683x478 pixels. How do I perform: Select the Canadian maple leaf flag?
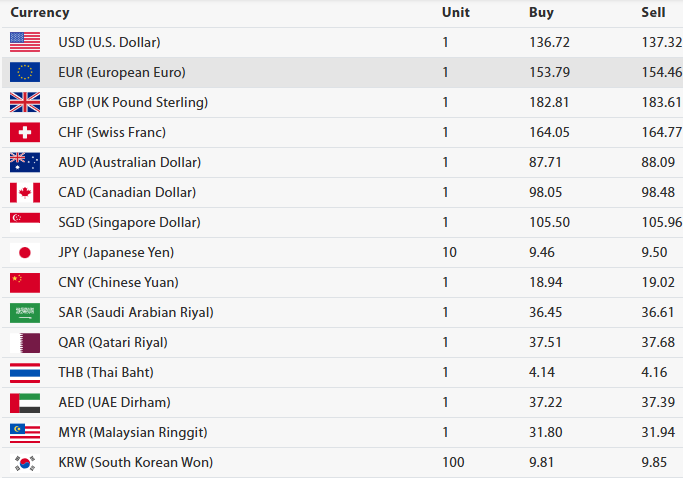(x=25, y=193)
